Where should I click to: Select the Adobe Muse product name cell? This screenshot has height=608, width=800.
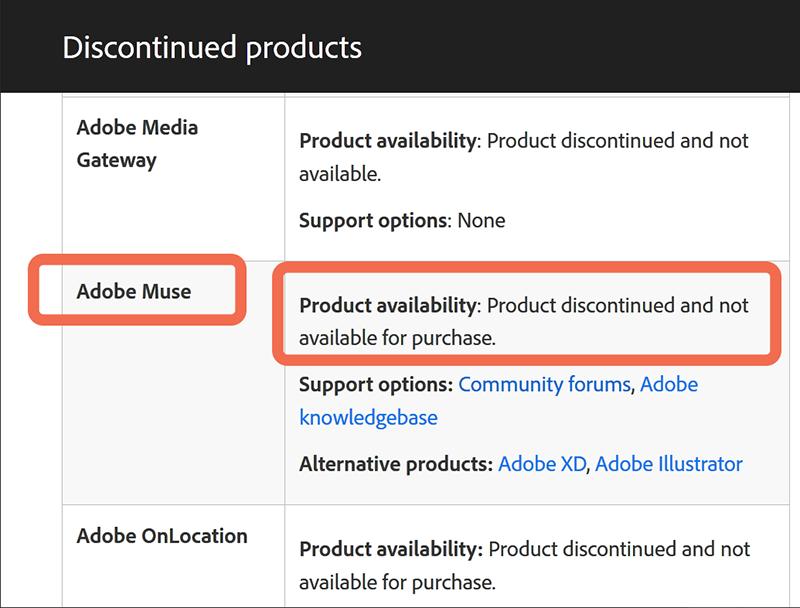134,292
